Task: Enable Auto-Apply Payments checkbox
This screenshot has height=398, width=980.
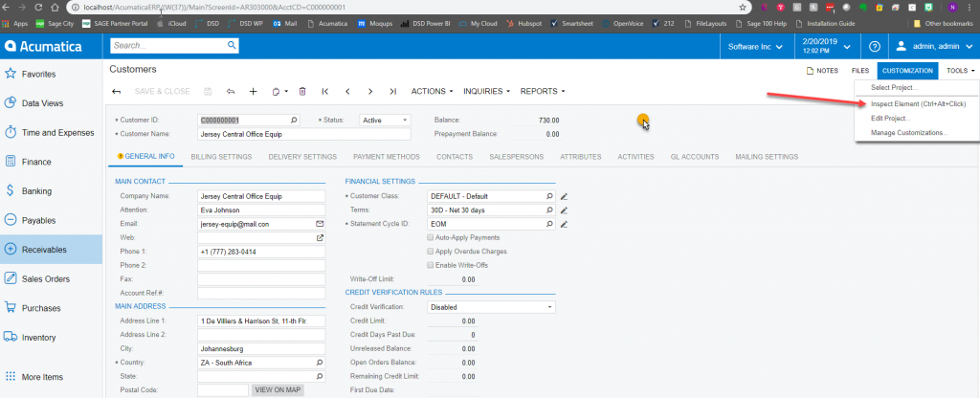Action: click(430, 237)
